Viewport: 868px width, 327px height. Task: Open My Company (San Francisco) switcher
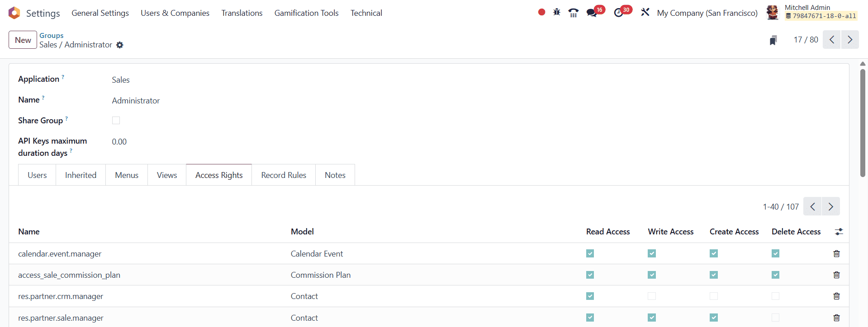point(707,13)
